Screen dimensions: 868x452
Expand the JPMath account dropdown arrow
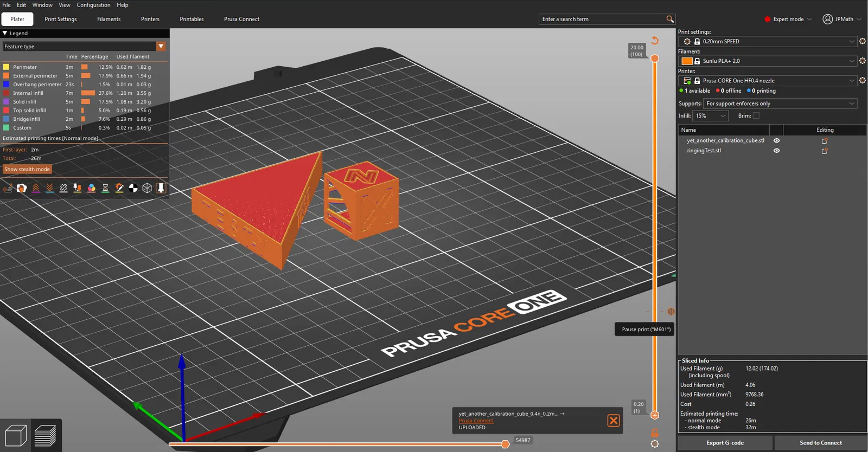(859, 19)
